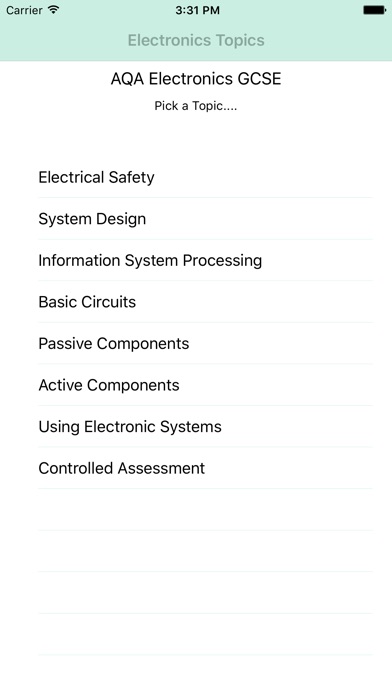Tap the AQA Electronics GCSE heading
This screenshot has height=696, width=392.
pos(196,79)
